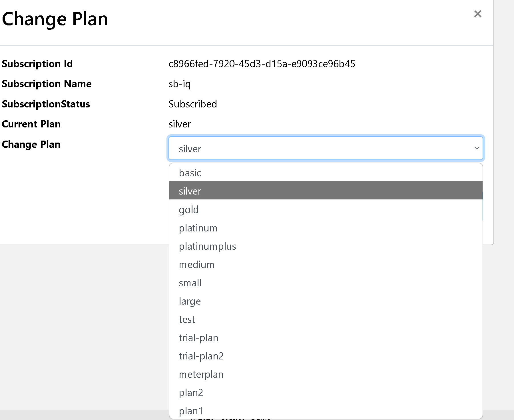
Task: Select the test plan option
Action: click(187, 319)
